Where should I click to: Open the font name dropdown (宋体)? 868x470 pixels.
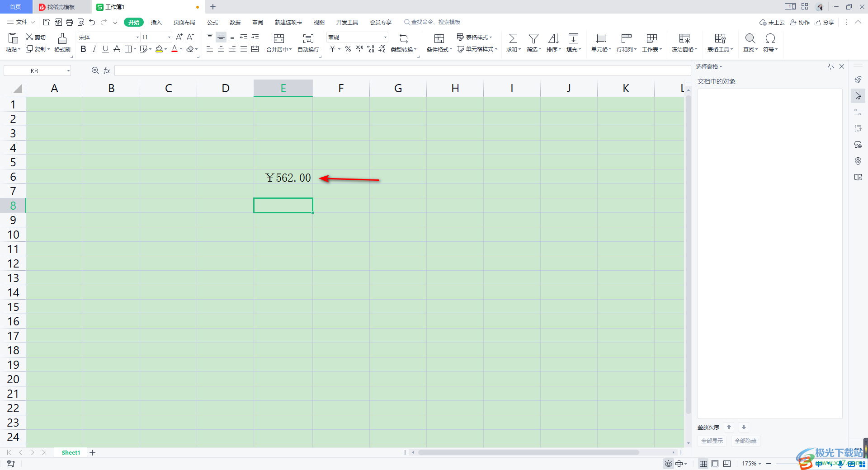(138, 37)
